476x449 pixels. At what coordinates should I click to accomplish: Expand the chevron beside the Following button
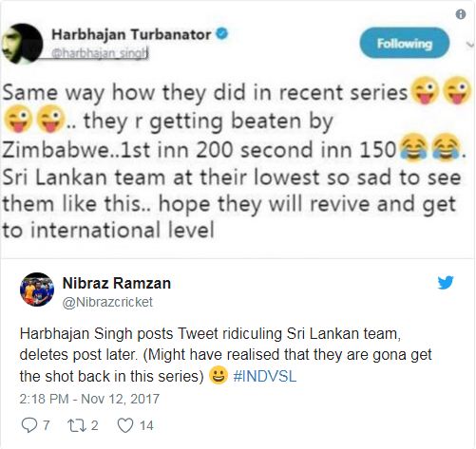coord(470,46)
